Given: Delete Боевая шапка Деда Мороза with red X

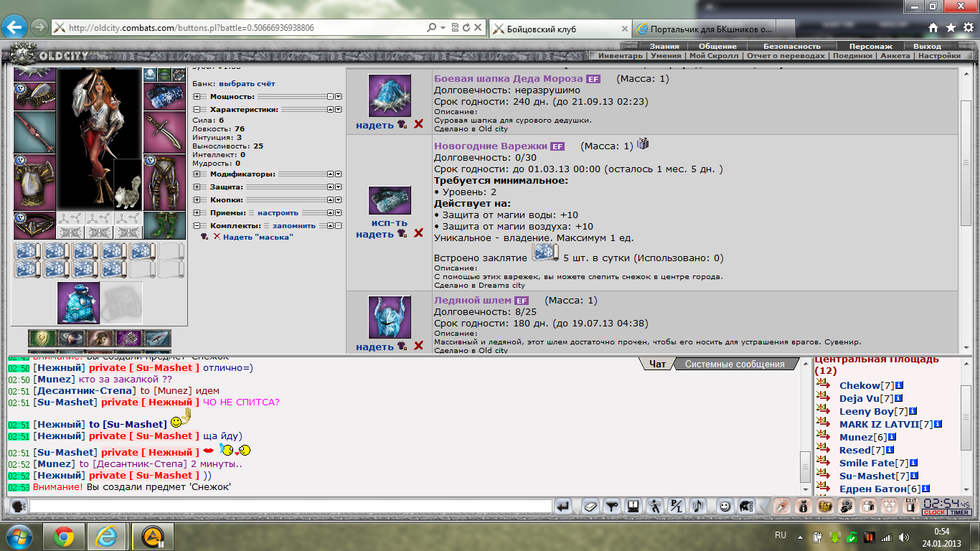Looking at the screenshot, I should (x=418, y=124).
